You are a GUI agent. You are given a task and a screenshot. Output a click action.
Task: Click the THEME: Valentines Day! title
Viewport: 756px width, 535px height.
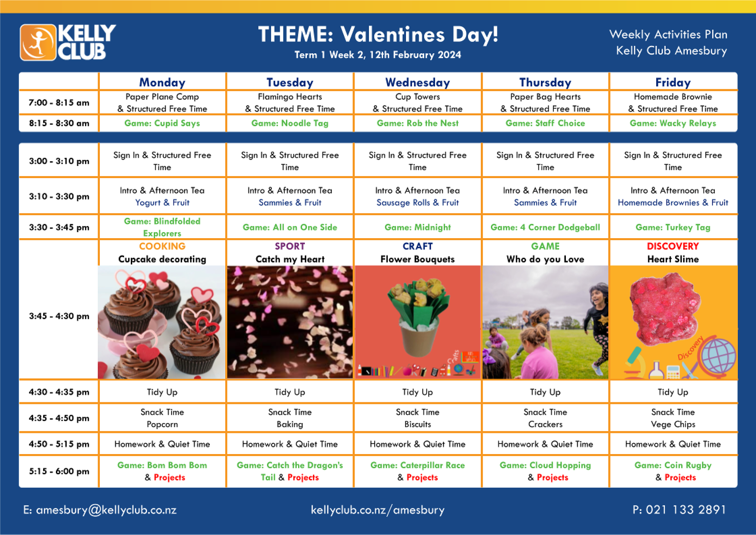point(378,34)
